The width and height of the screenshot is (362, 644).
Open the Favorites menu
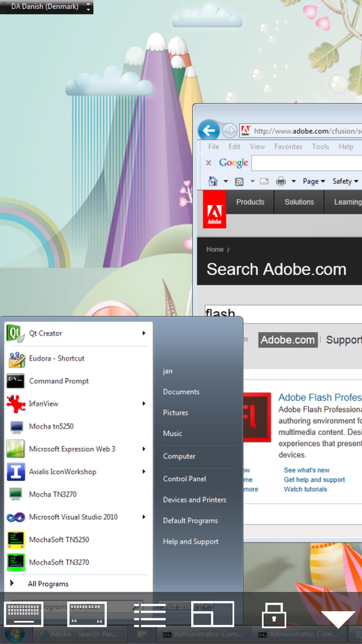pos(288,147)
